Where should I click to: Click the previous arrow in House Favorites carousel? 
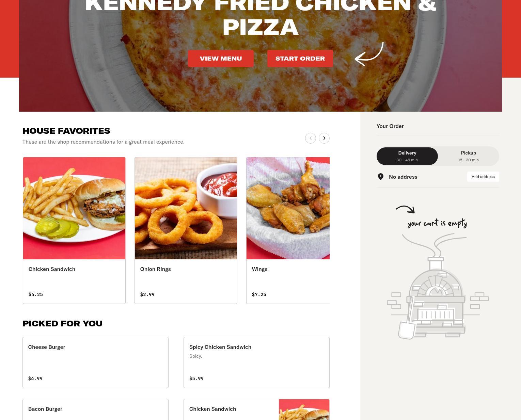(310, 138)
